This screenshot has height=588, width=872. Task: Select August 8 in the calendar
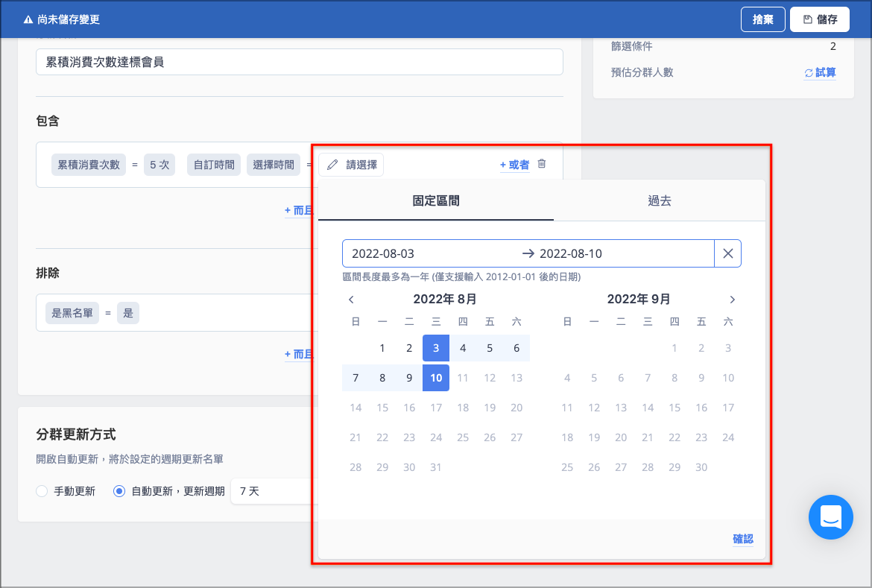click(382, 379)
